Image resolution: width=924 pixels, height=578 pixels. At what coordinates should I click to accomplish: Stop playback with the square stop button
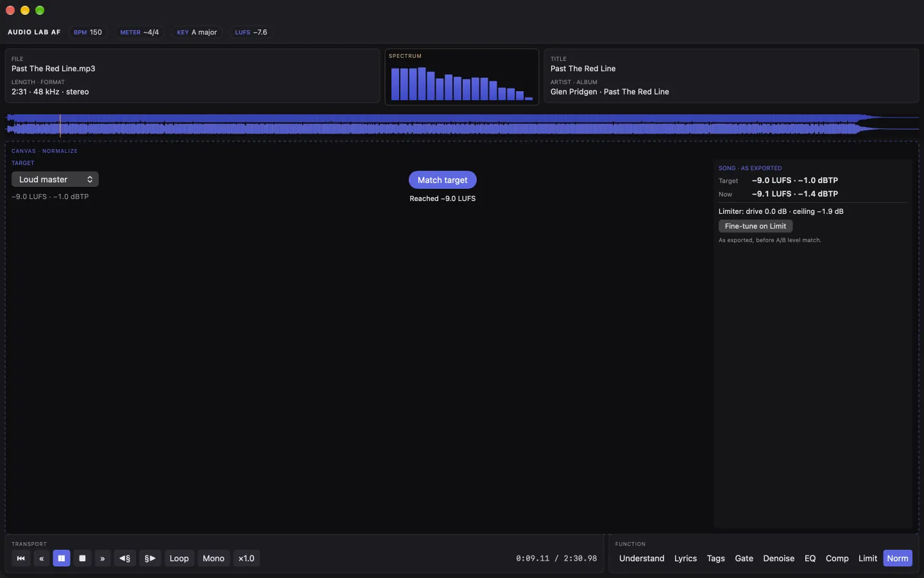click(82, 558)
